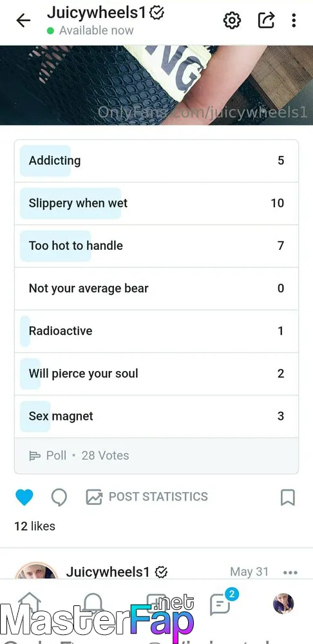313x644 pixels.
Task: Open the May 31 post's three-dot menu
Action: coord(290,572)
